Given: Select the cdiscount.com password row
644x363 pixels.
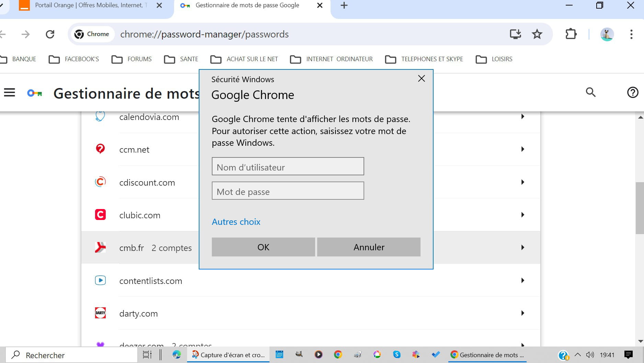Looking at the screenshot, I should point(311,182).
